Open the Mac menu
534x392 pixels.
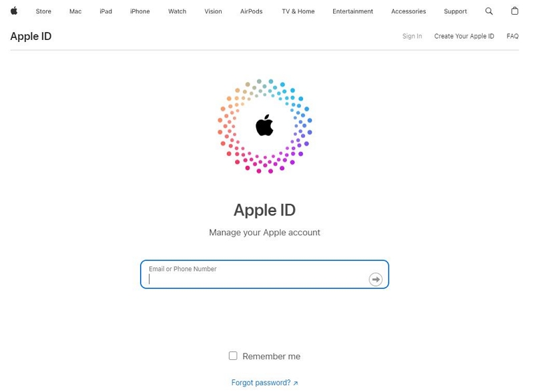(75, 11)
